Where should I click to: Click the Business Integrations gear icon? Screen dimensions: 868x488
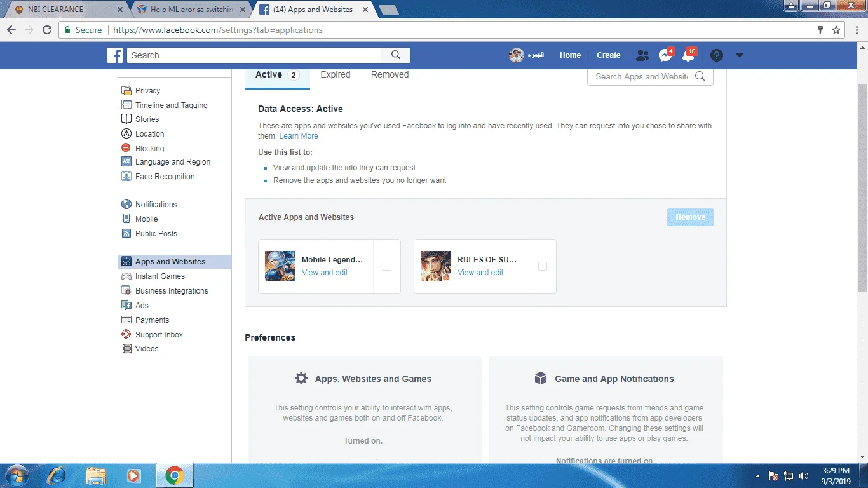coord(126,291)
